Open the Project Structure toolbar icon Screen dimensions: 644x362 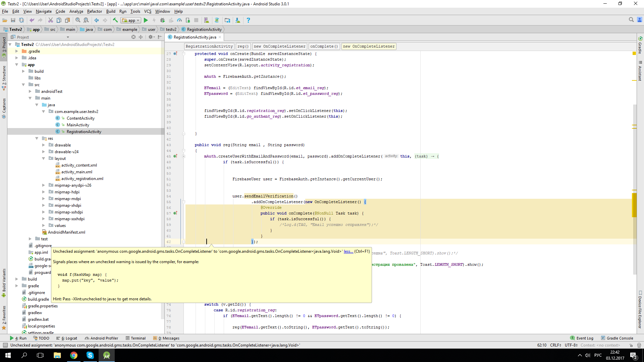pyautogui.click(x=227, y=20)
